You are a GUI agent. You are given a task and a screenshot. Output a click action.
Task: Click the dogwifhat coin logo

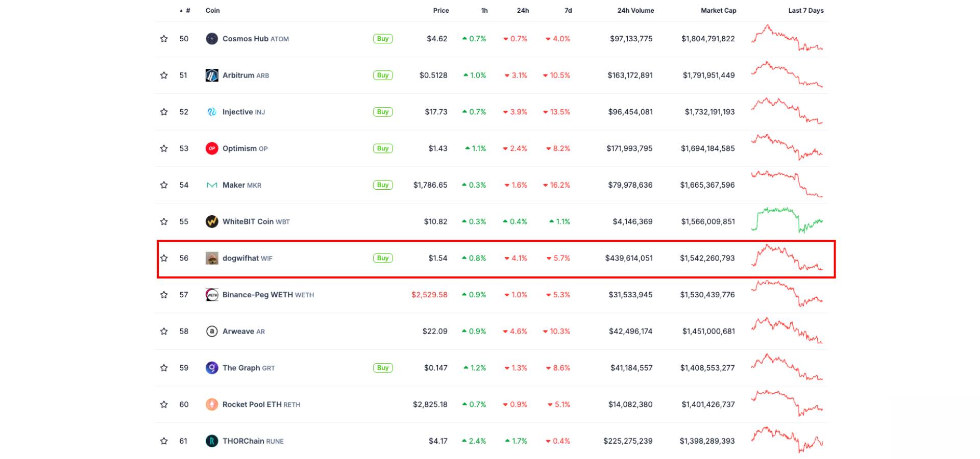click(x=212, y=258)
